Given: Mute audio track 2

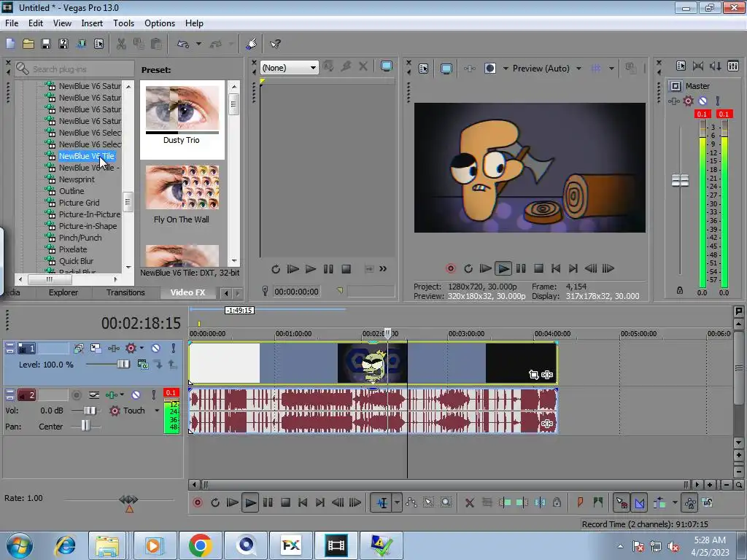Looking at the screenshot, I should click(136, 394).
